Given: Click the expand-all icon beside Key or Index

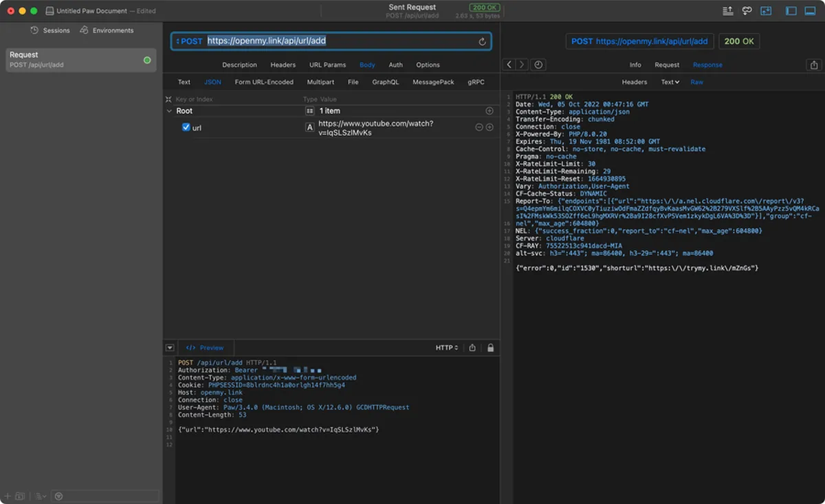Looking at the screenshot, I should (x=168, y=99).
